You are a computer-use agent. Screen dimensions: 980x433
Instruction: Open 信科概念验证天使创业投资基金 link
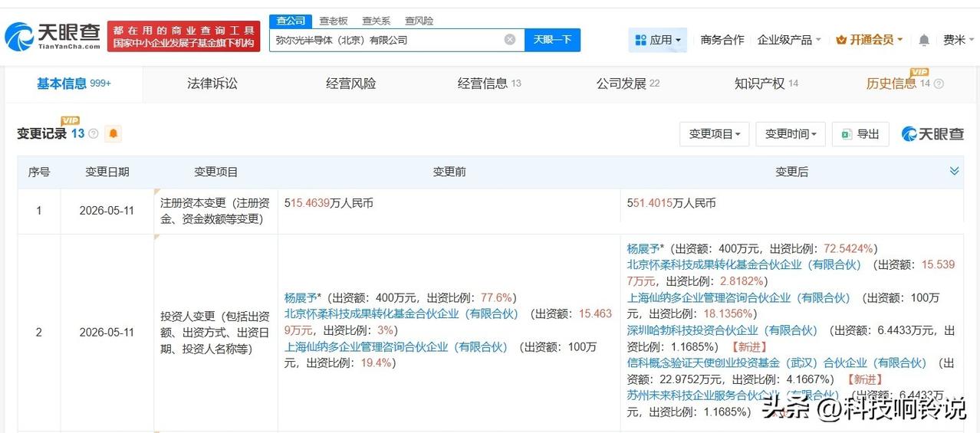tap(777, 362)
